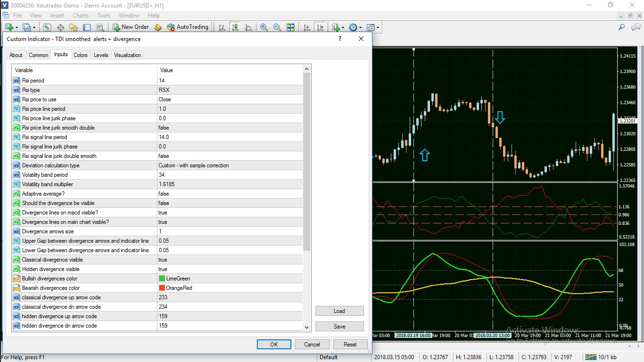The image size is (644, 362).
Task: Enable chart auto scroll icon
Action: tap(307, 27)
